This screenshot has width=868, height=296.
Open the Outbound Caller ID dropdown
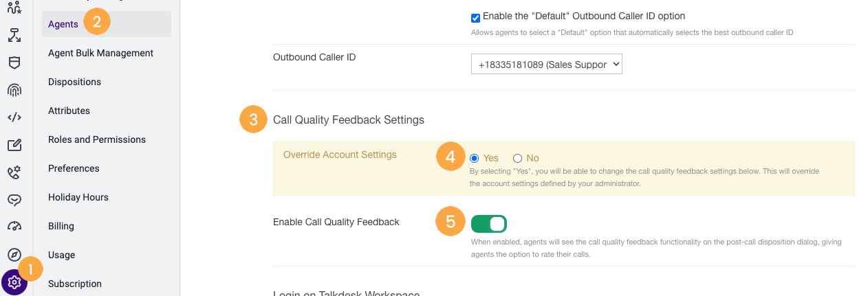pyautogui.click(x=547, y=65)
